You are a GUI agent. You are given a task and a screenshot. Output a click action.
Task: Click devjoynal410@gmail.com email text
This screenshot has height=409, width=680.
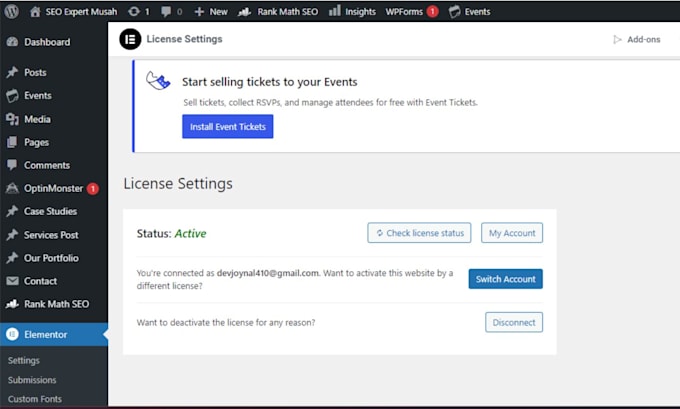tap(268, 273)
